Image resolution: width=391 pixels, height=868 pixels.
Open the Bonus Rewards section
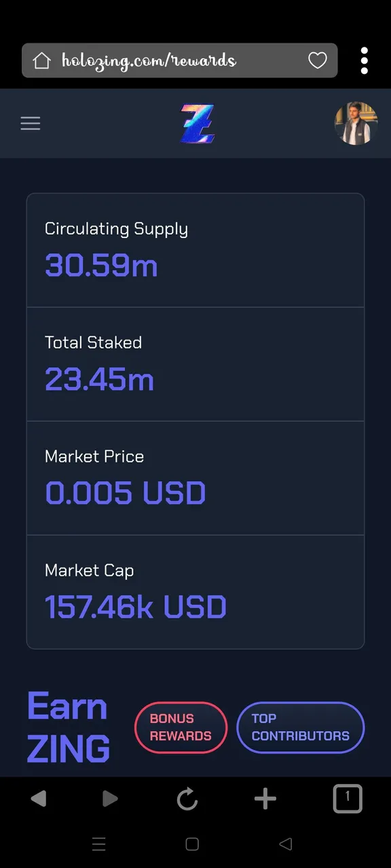tap(181, 728)
